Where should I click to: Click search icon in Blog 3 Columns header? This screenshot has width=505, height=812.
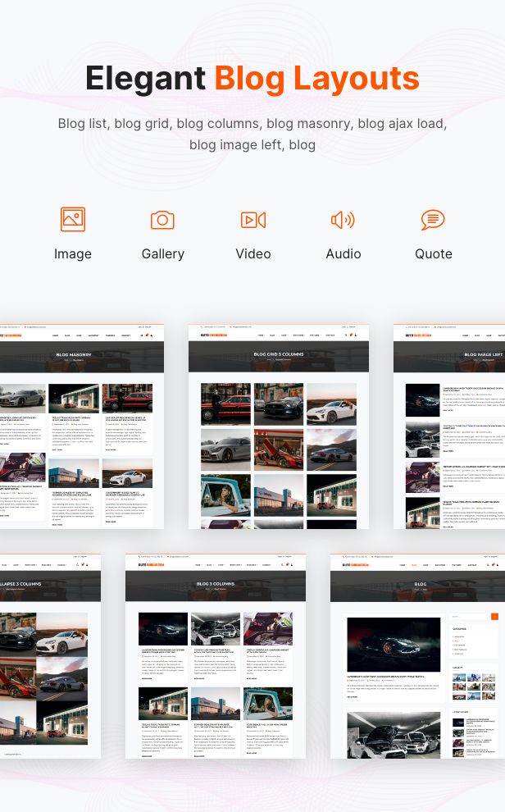pyautogui.click(x=283, y=565)
